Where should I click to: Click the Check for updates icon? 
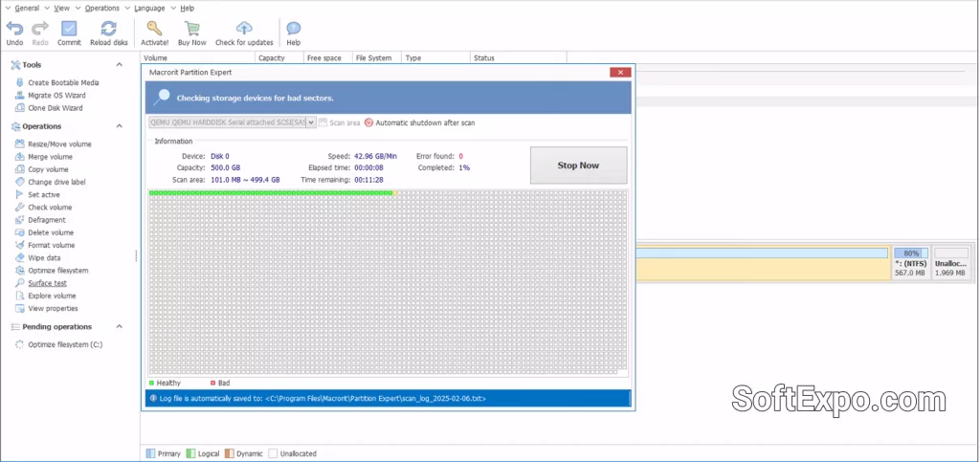click(244, 29)
